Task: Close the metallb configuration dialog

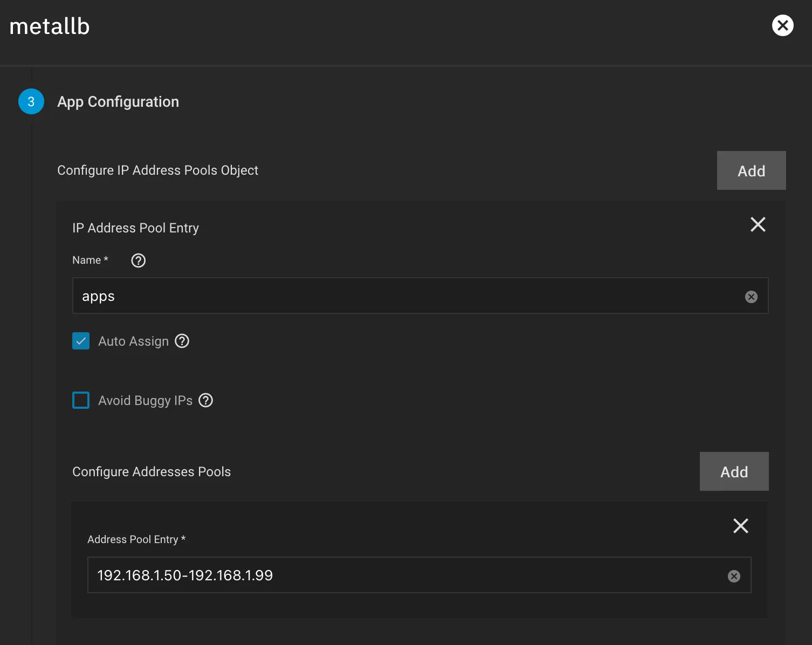Action: [782, 25]
